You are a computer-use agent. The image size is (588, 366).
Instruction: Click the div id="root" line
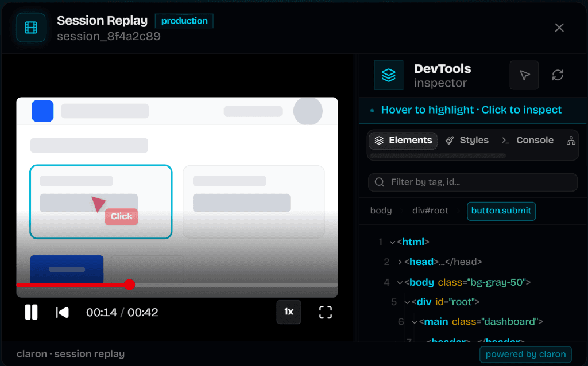point(446,302)
